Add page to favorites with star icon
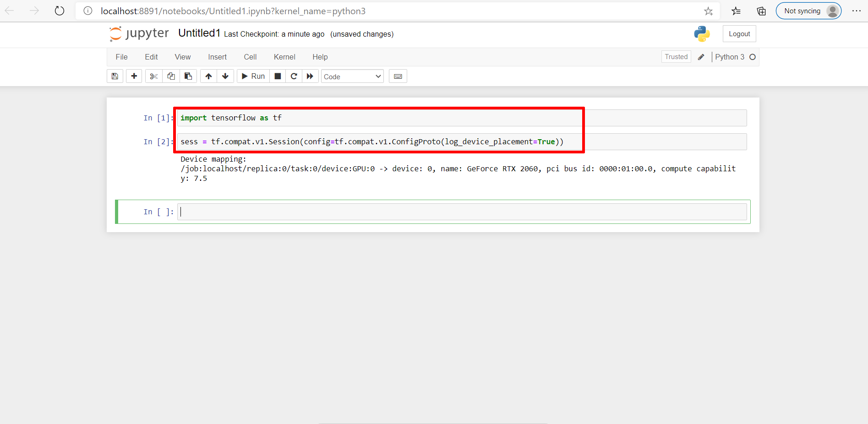This screenshot has height=424, width=868. pos(708,11)
